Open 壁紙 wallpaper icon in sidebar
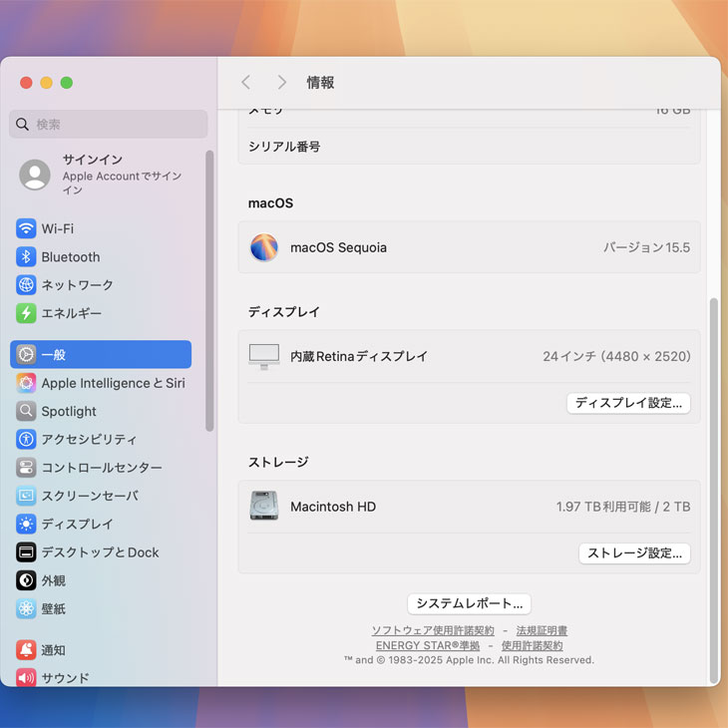 (x=26, y=608)
